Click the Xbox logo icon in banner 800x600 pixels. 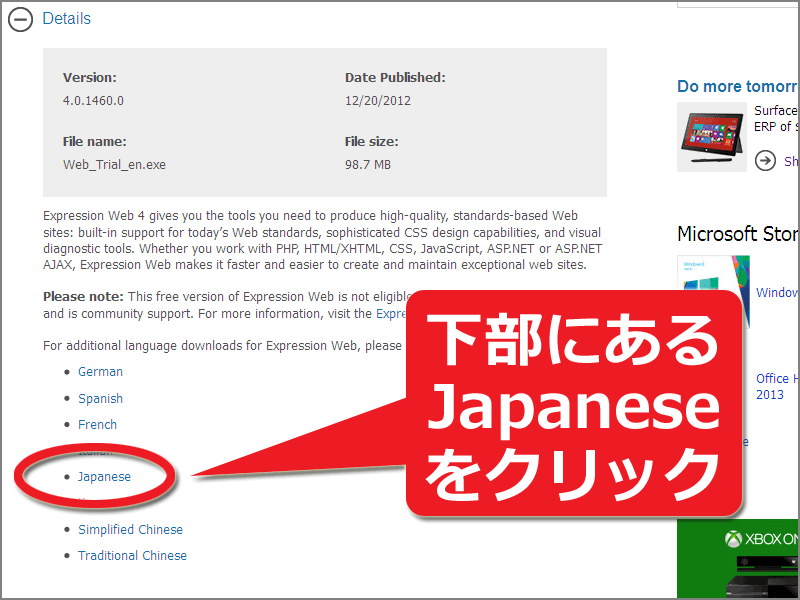pos(733,539)
